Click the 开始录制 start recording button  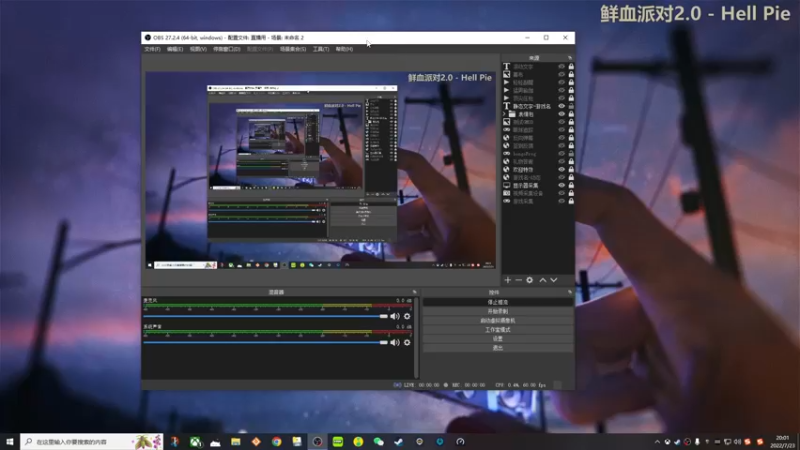click(497, 311)
